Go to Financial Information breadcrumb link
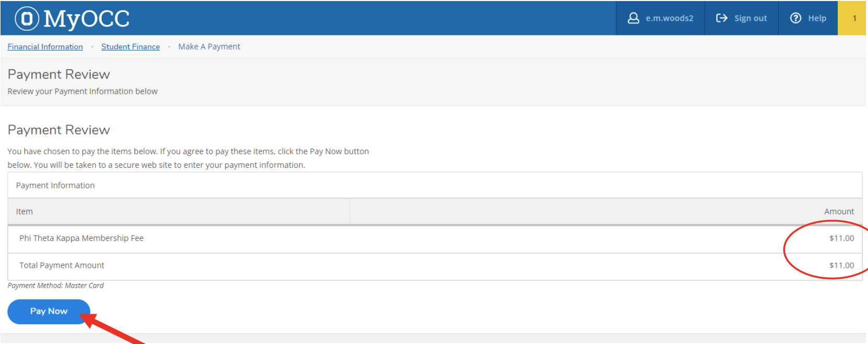Image resolution: width=868 pixels, height=344 pixels. [45, 47]
